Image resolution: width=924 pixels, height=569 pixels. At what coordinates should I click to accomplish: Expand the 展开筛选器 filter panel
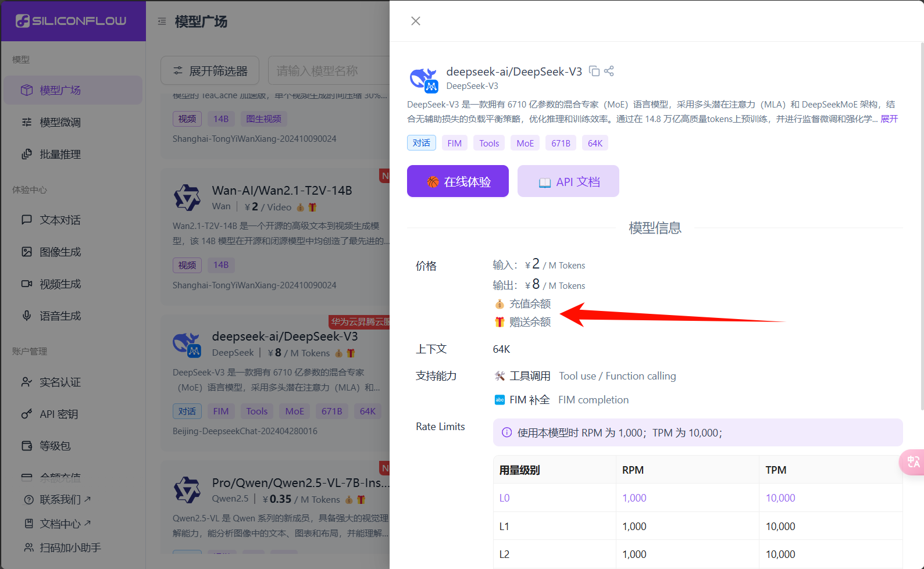[211, 70]
